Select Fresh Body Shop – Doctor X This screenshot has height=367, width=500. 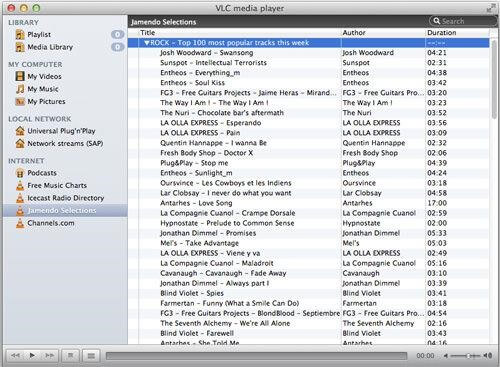point(206,153)
